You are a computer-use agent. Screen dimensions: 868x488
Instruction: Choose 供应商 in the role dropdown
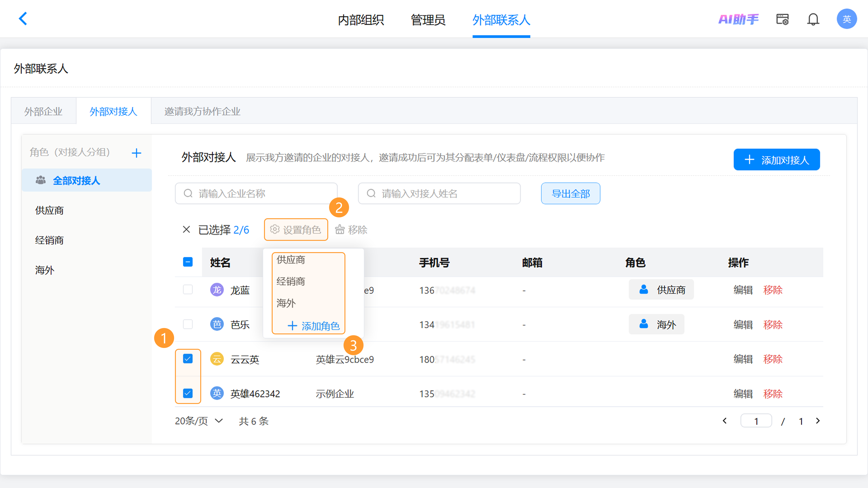(290, 260)
